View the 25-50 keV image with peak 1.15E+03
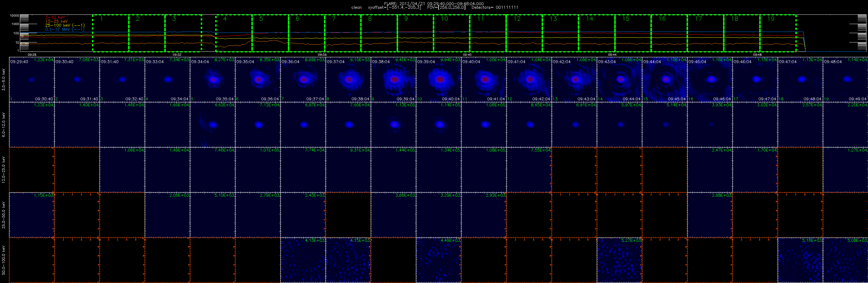 click(32, 215)
